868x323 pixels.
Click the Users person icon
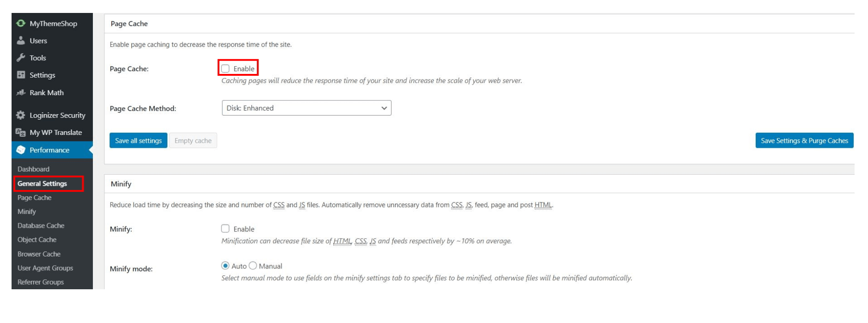(21, 41)
